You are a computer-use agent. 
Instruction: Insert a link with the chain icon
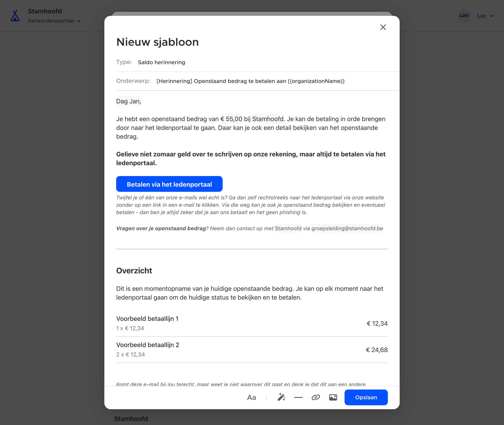[x=316, y=397]
